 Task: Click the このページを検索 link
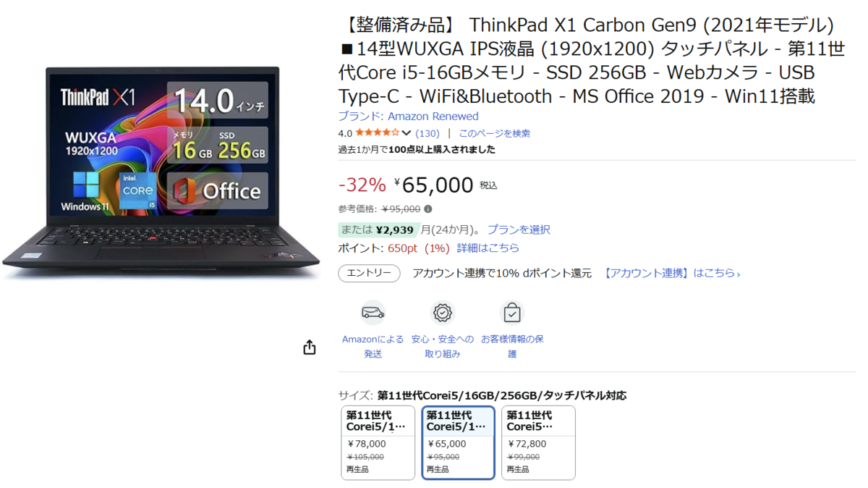495,133
